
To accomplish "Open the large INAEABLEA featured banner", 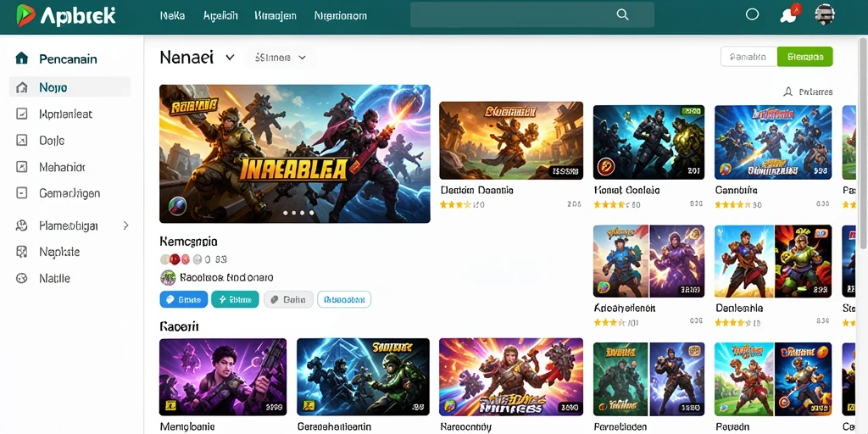I will (294, 154).
